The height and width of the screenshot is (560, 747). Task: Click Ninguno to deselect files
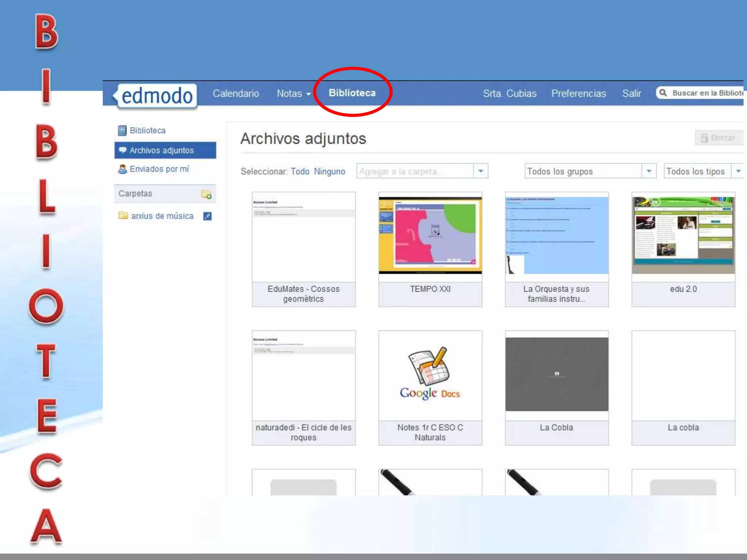point(329,172)
